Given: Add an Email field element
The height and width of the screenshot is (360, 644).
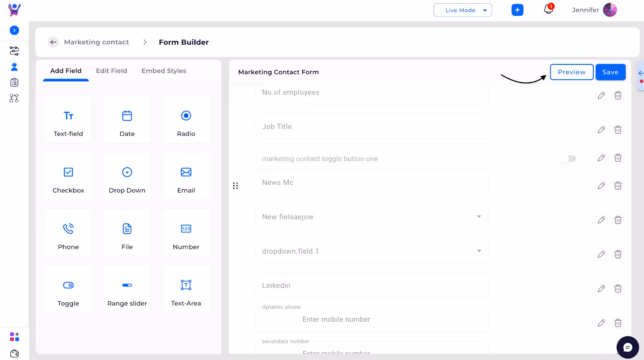Looking at the screenshot, I should click(186, 176).
